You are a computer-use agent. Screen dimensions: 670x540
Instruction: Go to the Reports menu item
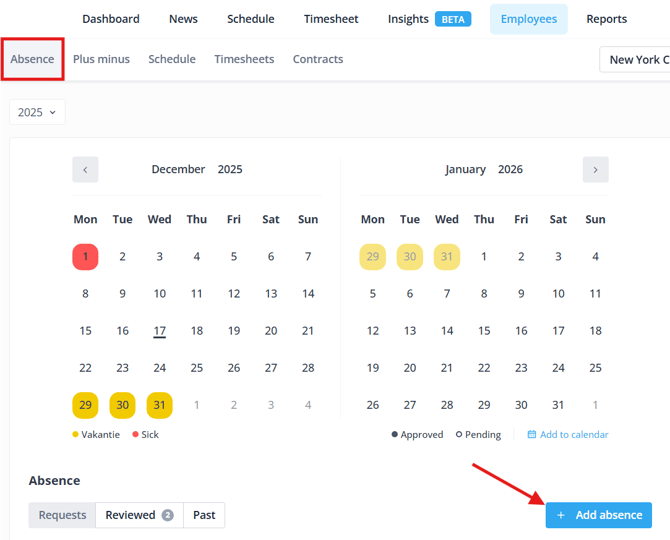606,19
